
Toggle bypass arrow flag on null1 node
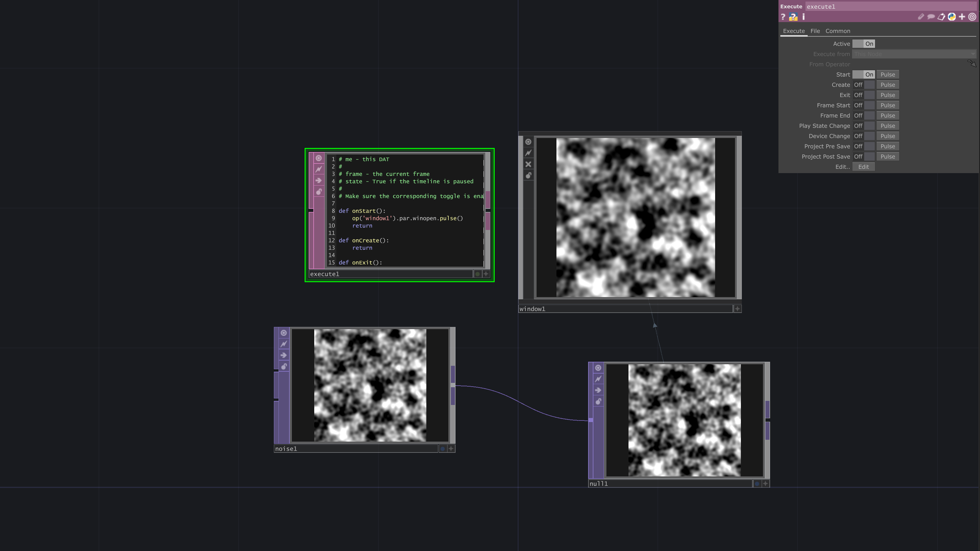click(x=598, y=390)
